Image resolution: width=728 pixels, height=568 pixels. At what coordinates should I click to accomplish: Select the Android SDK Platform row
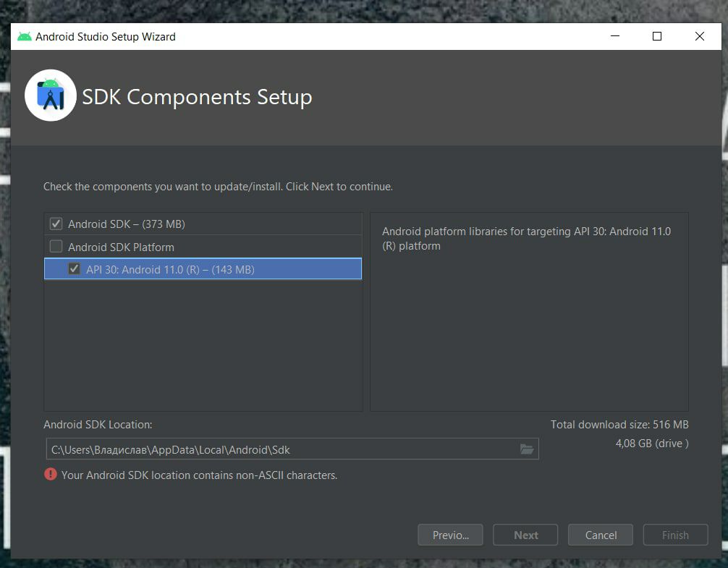pos(203,247)
